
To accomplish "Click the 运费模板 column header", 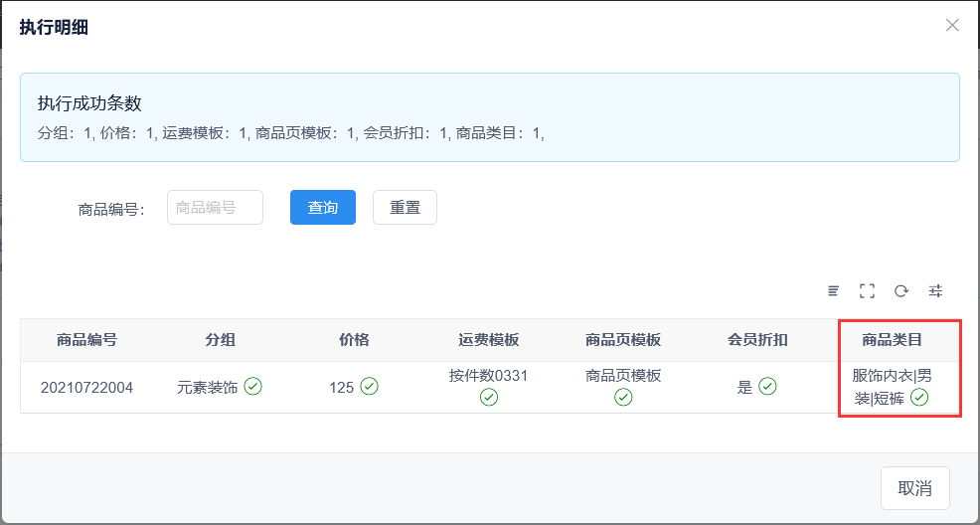I will pyautogui.click(x=489, y=340).
